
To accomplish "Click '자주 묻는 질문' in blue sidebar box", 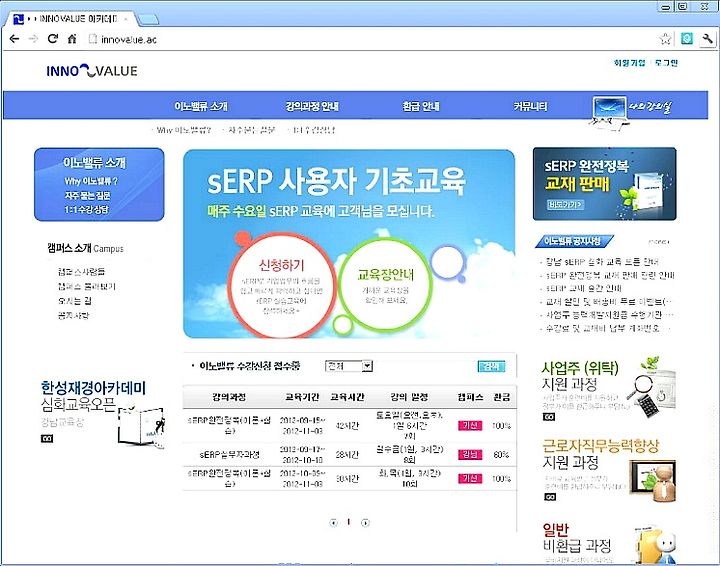I will click(x=87, y=196).
